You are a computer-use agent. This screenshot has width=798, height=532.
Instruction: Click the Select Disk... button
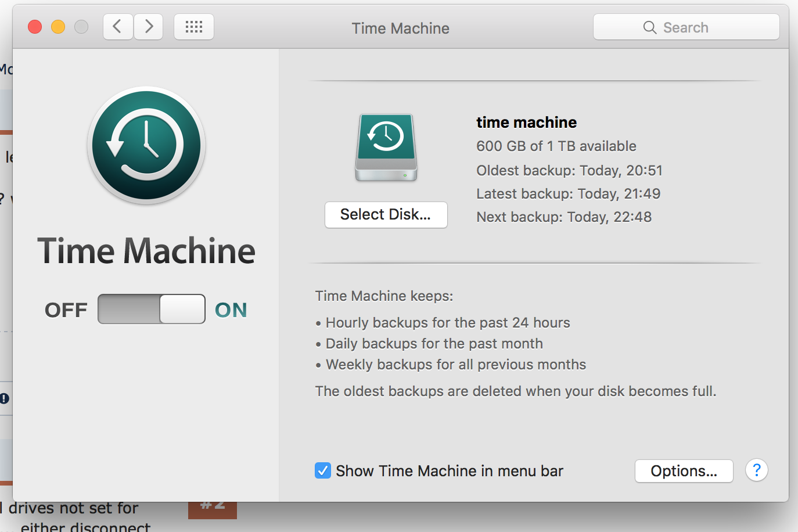386,215
